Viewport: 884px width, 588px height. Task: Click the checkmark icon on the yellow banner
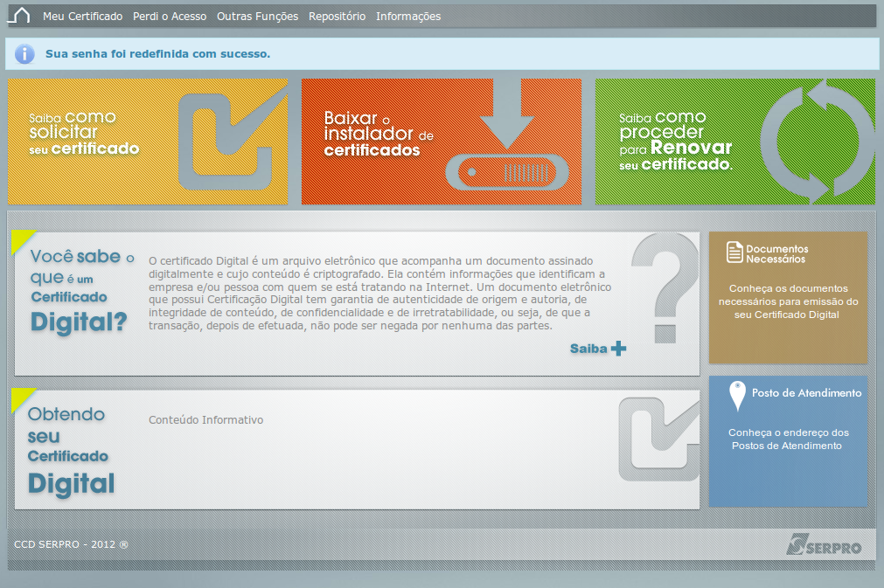233,140
